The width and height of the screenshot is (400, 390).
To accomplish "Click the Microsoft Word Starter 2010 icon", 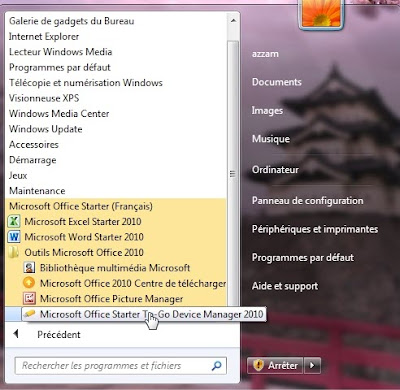I will click(14, 237).
